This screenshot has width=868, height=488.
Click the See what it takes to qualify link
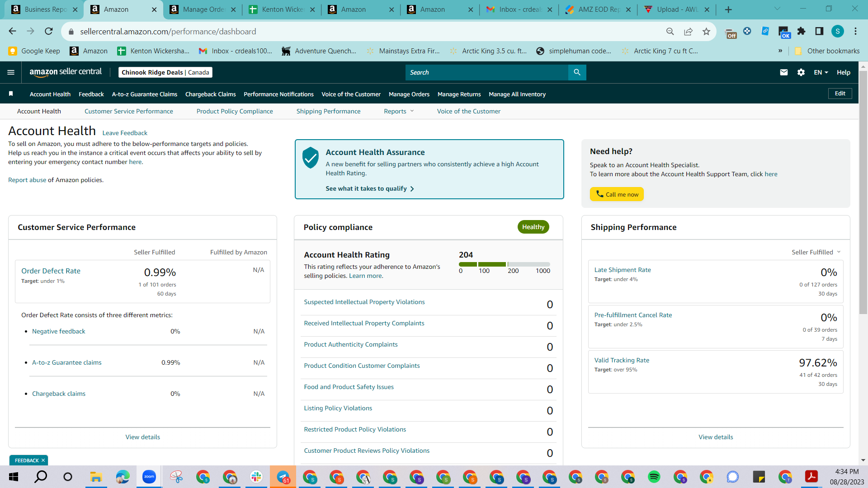tap(370, 188)
